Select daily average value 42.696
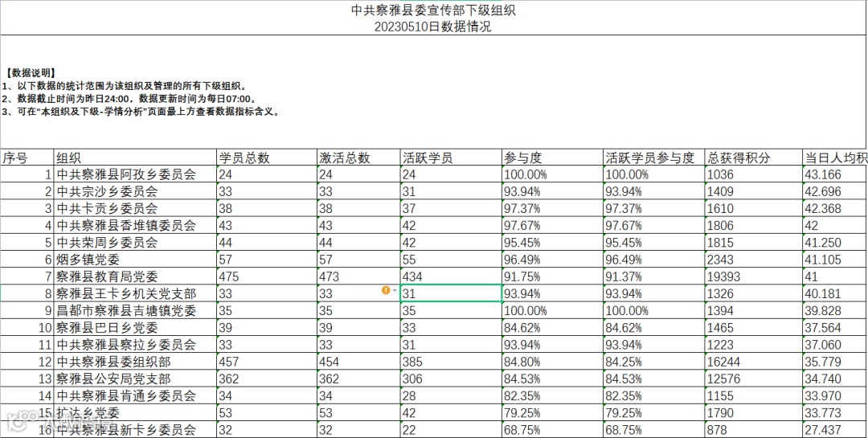The height and width of the screenshot is (438, 868). tap(835, 191)
